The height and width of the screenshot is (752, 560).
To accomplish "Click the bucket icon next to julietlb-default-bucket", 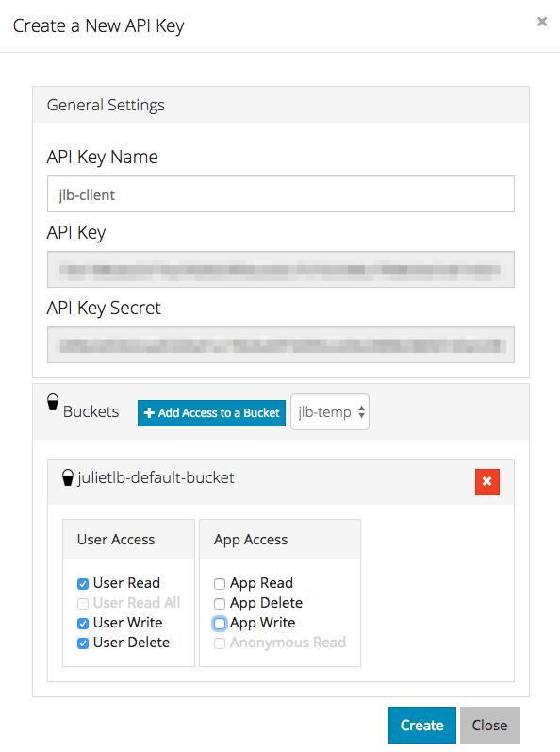I will tap(68, 477).
